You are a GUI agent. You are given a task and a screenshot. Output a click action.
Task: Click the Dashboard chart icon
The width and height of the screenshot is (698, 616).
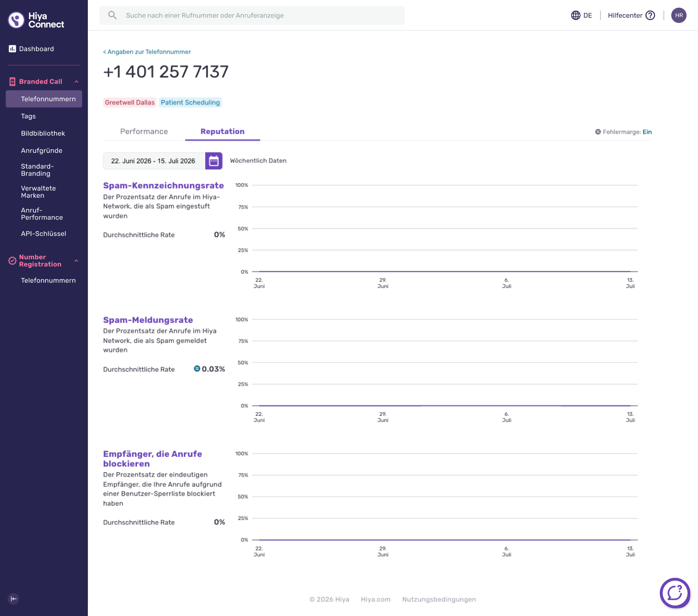(x=12, y=49)
